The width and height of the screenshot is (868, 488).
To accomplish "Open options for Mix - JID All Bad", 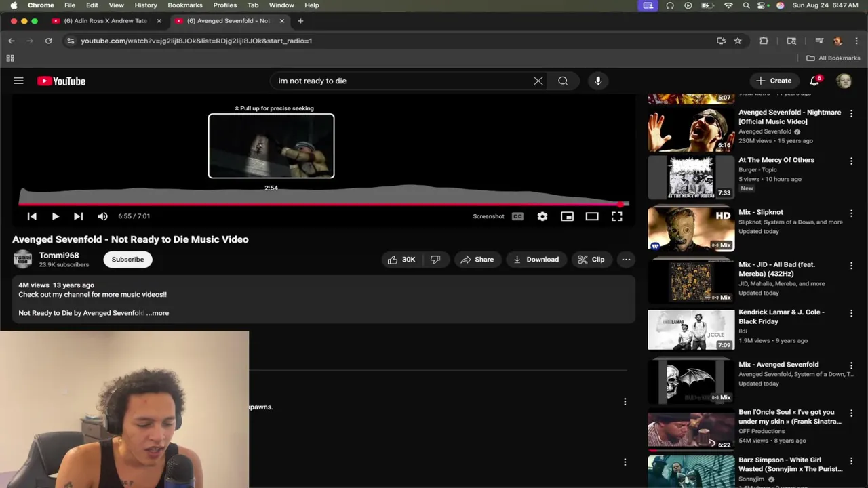I will [851, 266].
